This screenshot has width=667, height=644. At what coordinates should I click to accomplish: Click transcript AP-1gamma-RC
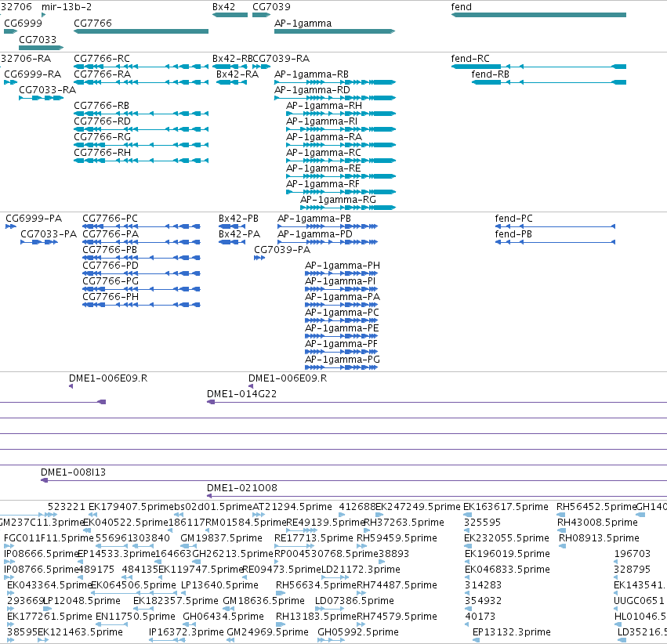[x=323, y=153]
